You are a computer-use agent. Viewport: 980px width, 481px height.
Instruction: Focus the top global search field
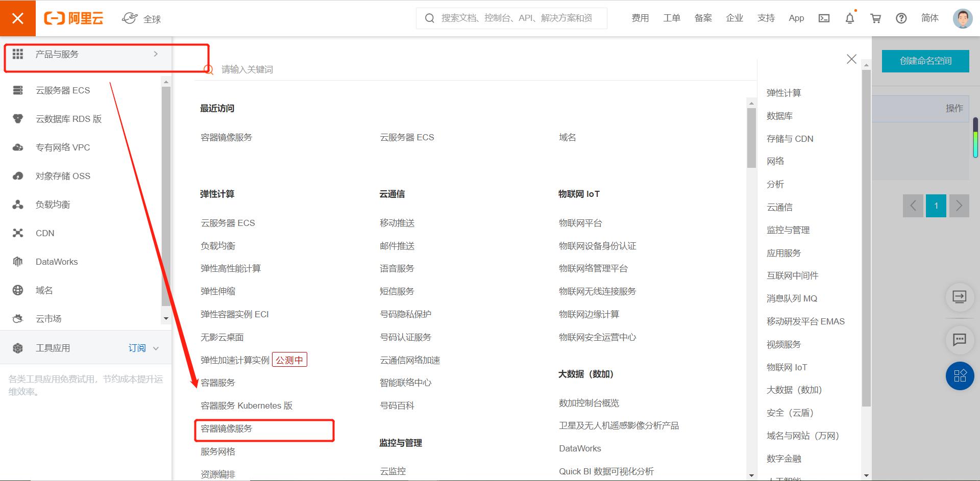[x=511, y=18]
